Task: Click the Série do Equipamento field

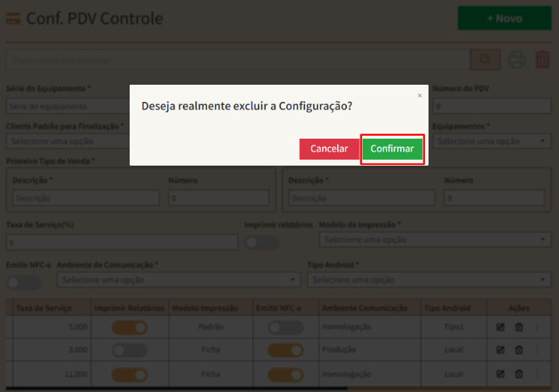Action: [67, 106]
